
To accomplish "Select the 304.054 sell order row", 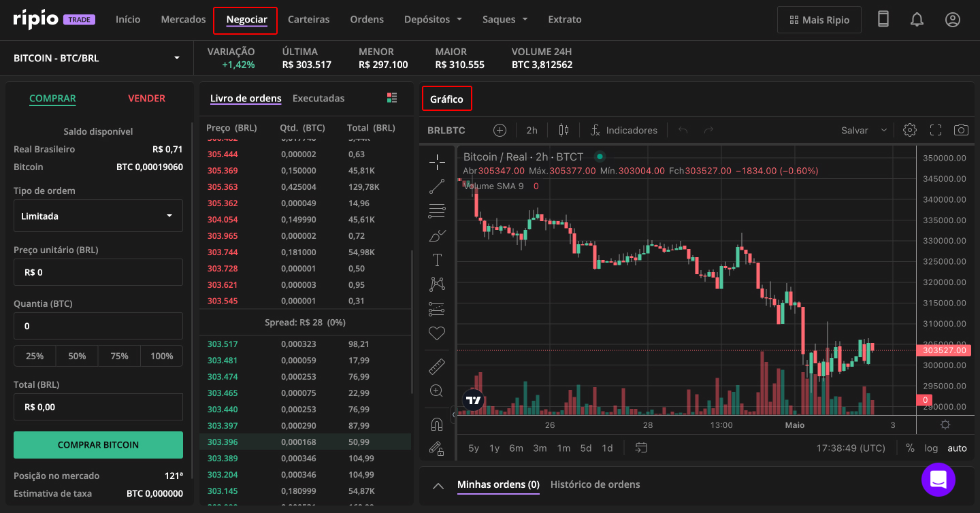I will (306, 220).
